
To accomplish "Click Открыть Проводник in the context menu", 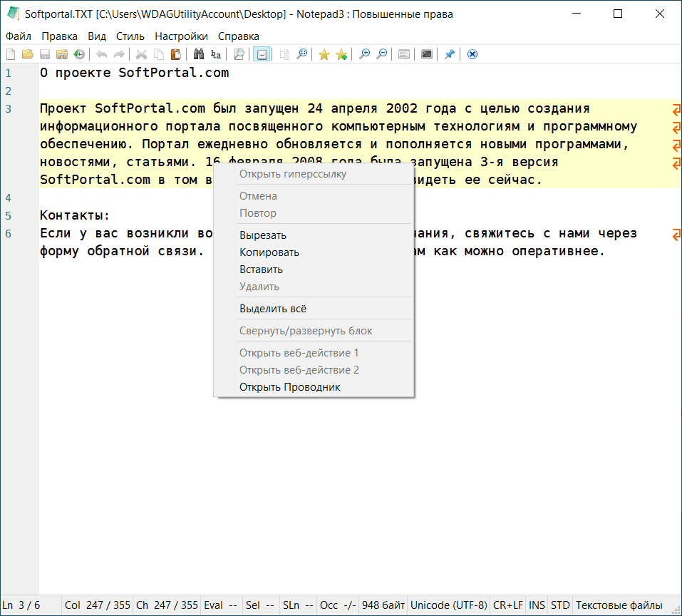I will 290,387.
